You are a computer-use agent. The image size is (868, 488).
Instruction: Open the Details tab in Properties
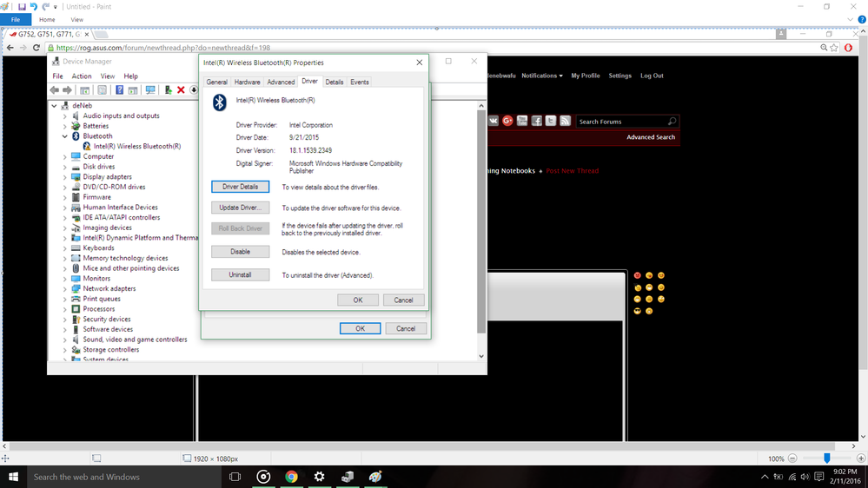pyautogui.click(x=334, y=82)
